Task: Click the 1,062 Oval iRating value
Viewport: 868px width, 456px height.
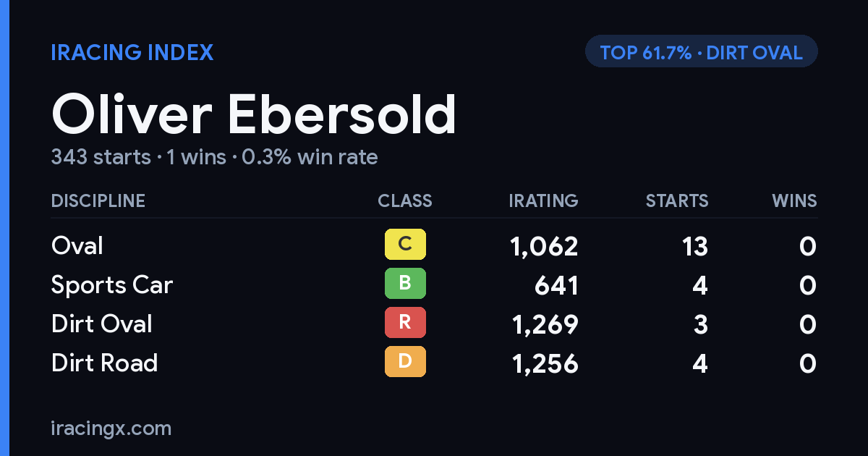Action: pyautogui.click(x=545, y=247)
